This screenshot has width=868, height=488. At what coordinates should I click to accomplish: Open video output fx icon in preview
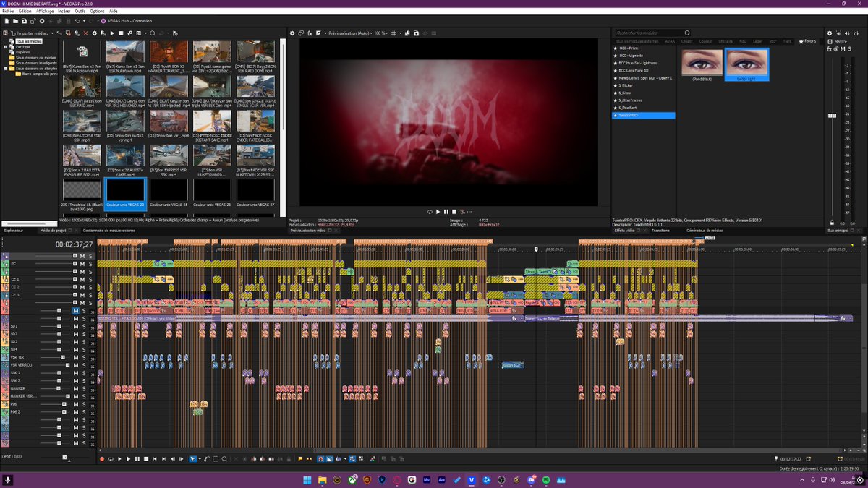click(310, 33)
